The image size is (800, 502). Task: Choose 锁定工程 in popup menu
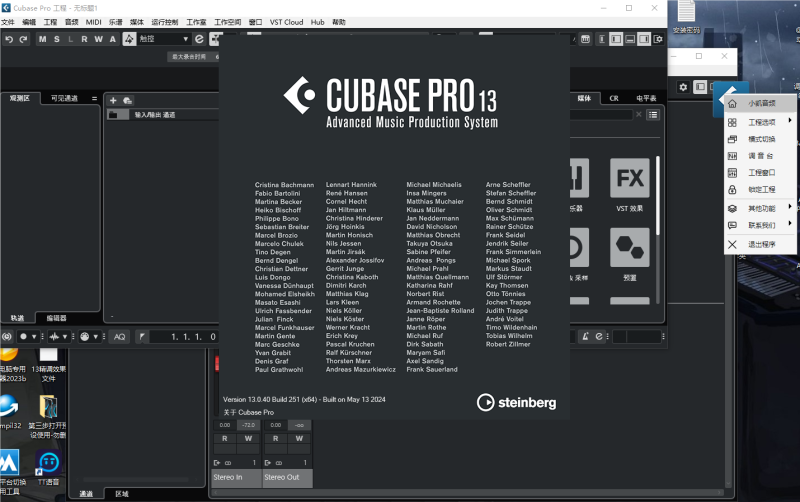click(x=760, y=190)
